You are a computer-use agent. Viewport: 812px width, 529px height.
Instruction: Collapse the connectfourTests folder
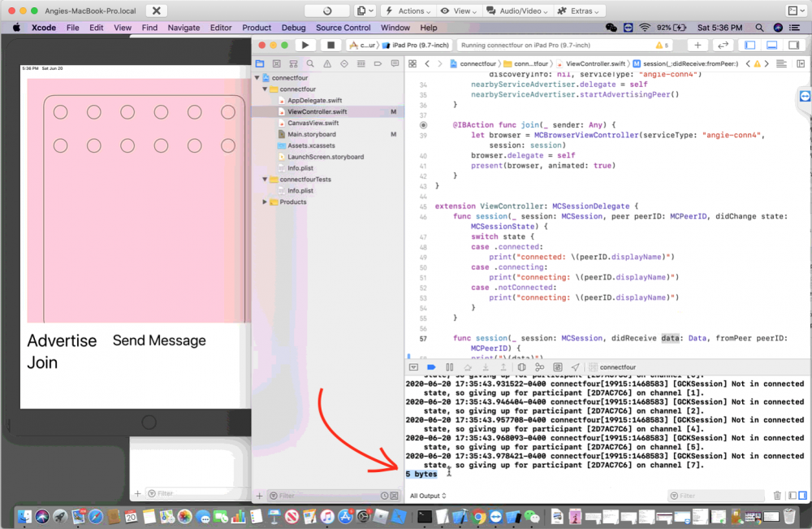coord(265,180)
